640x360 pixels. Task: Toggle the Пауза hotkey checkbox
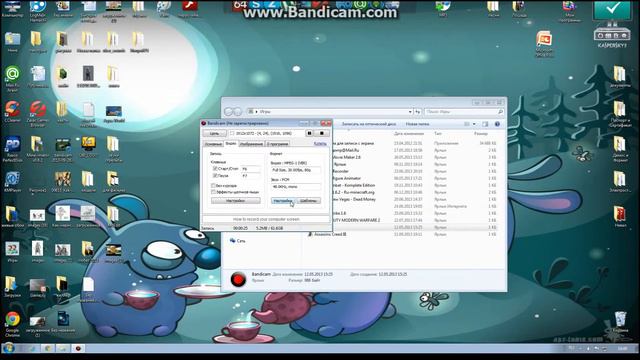(215, 176)
